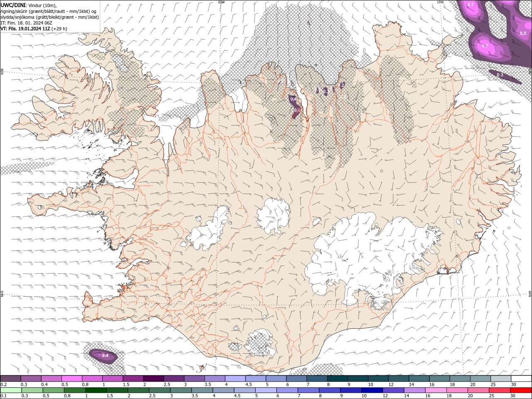The height and width of the screenshot is (399, 532).
Task: Select the lower legend swatch between 3 and 3.5
Action: pos(180,390)
